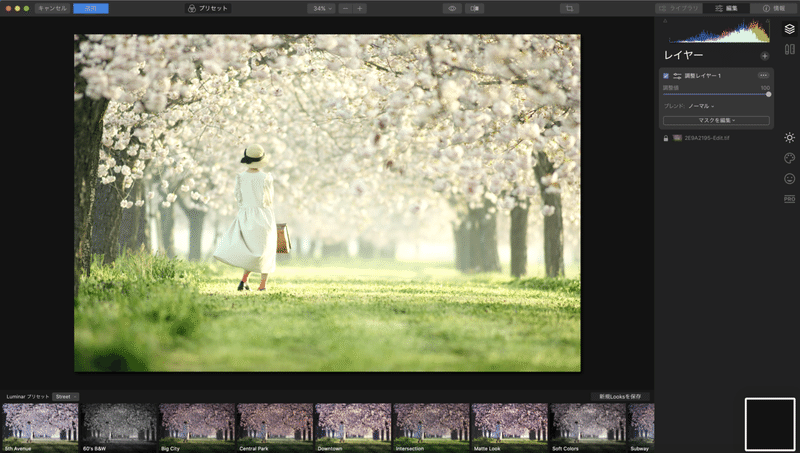Click the blue 適用 button
The height and width of the screenshot is (453, 800).
coord(91,8)
